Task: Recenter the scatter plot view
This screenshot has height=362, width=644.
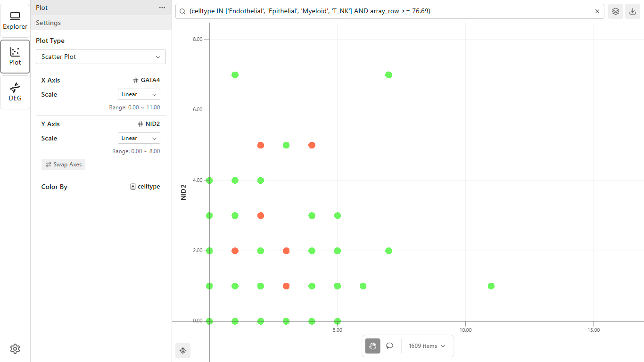Action: tap(183, 351)
